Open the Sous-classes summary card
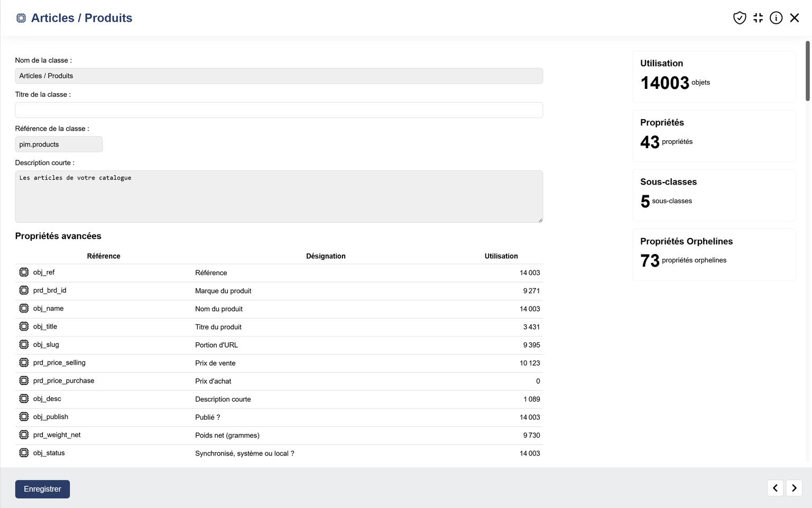This screenshot has width=812, height=508. click(714, 195)
